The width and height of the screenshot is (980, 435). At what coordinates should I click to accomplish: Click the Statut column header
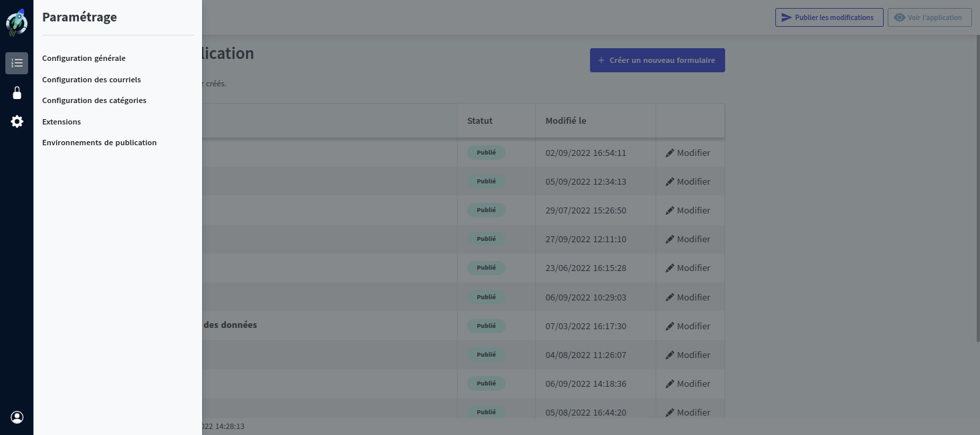480,121
